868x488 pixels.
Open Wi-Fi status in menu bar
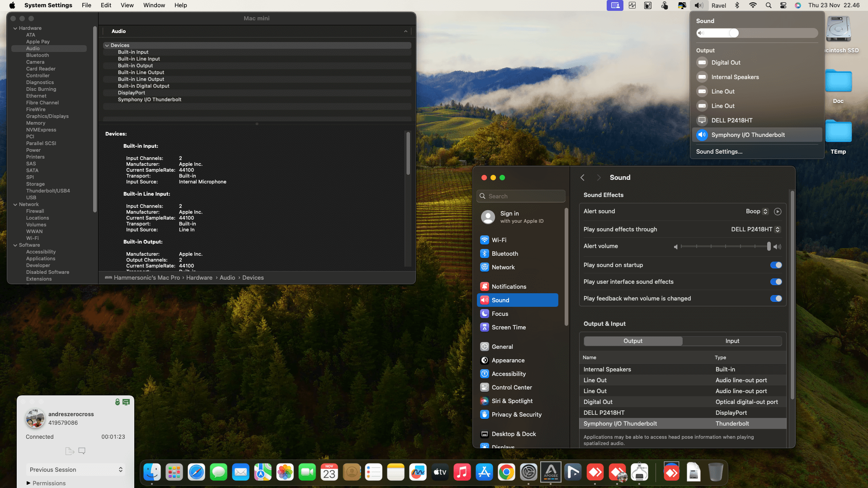click(753, 5)
